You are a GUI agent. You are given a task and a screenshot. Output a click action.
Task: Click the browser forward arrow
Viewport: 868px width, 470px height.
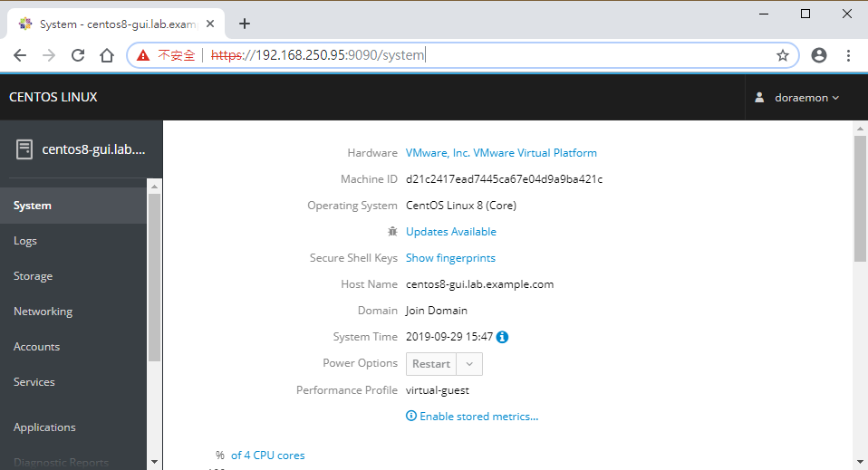coord(49,55)
